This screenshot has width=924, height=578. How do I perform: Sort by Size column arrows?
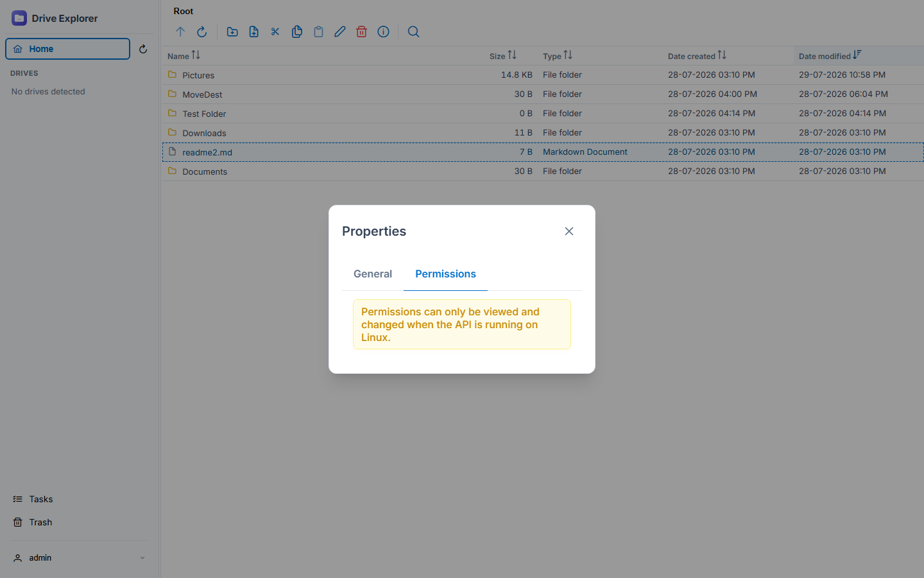coord(512,55)
